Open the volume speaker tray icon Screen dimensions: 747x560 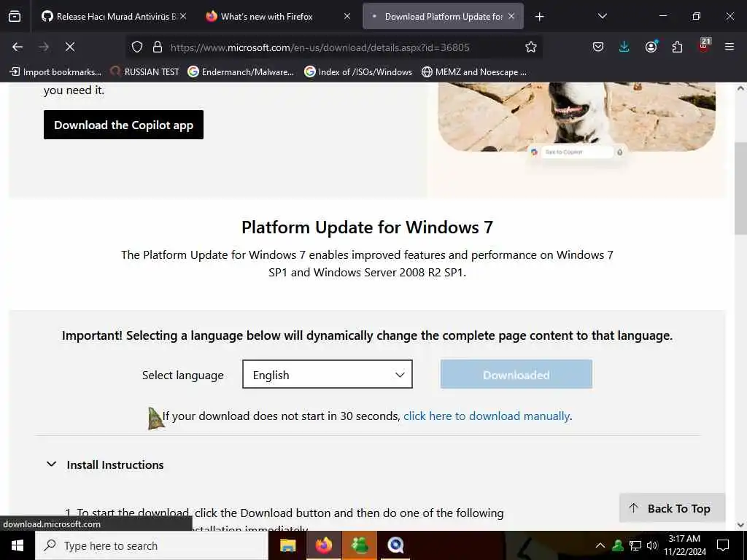click(652, 545)
